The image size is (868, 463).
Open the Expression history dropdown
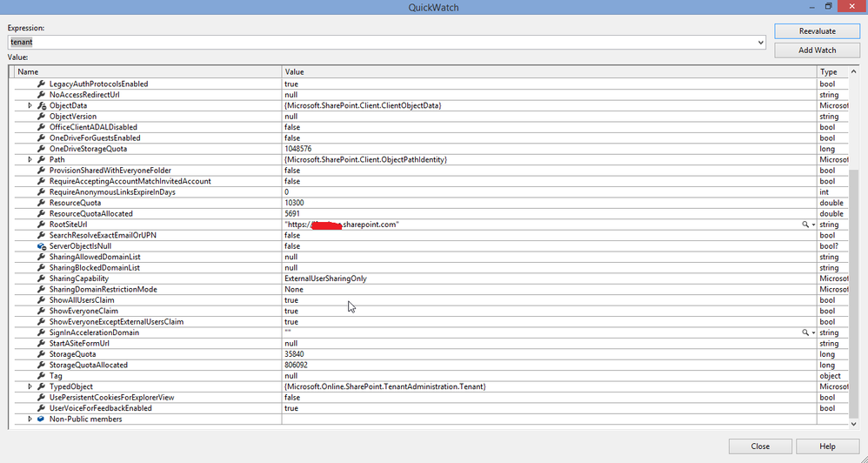pyautogui.click(x=761, y=42)
